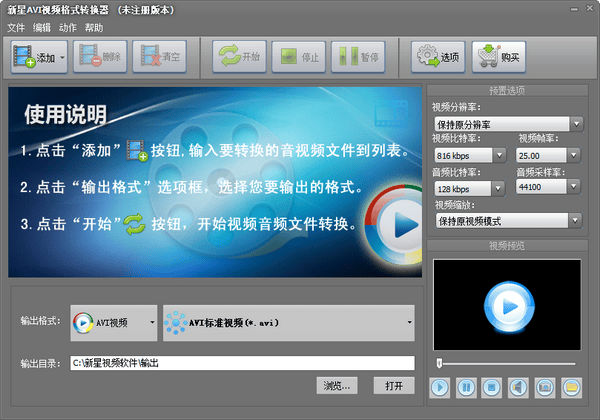
Task: Open the snapshot folder icon in preview
Action: (571, 385)
